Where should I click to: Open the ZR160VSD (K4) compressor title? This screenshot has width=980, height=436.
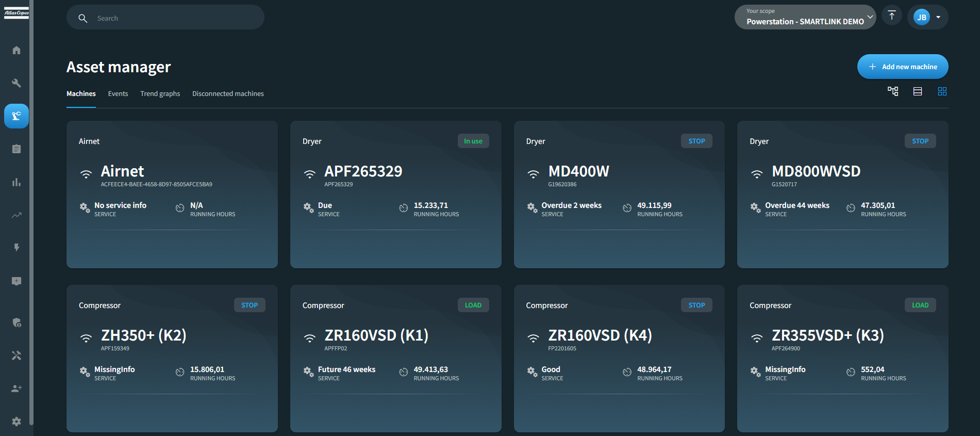pos(600,335)
